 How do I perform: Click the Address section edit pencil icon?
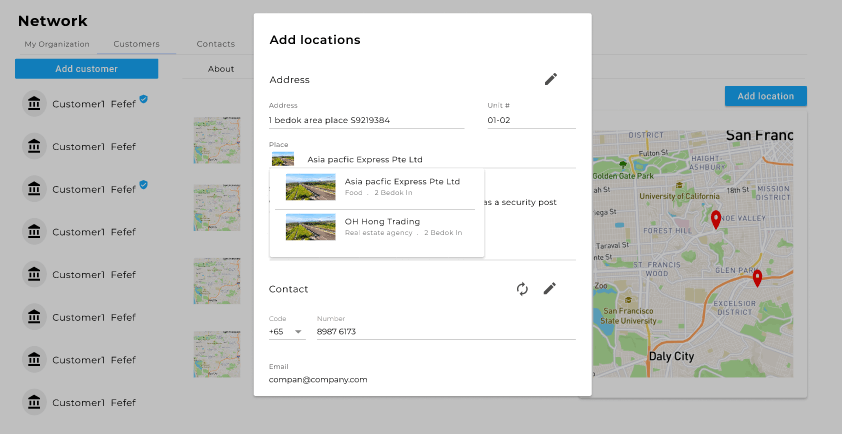pyautogui.click(x=550, y=79)
